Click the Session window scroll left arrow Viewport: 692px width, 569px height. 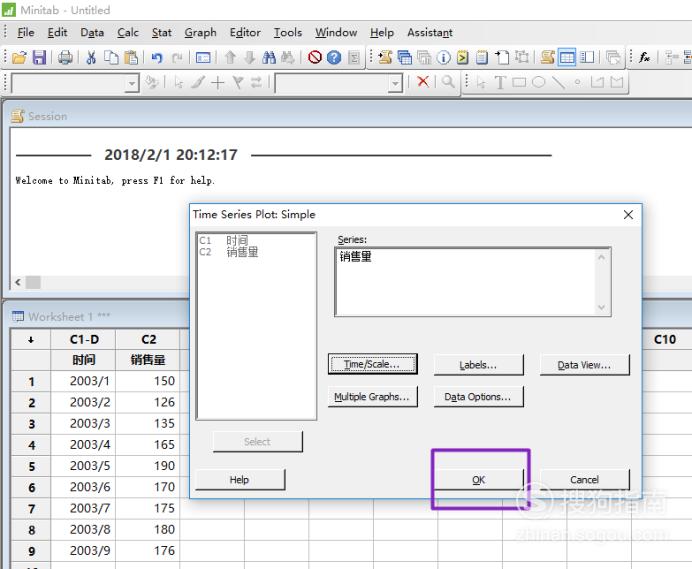18,282
